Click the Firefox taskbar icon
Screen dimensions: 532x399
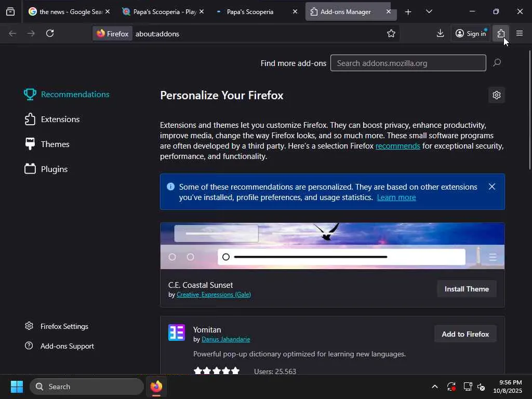click(x=156, y=387)
